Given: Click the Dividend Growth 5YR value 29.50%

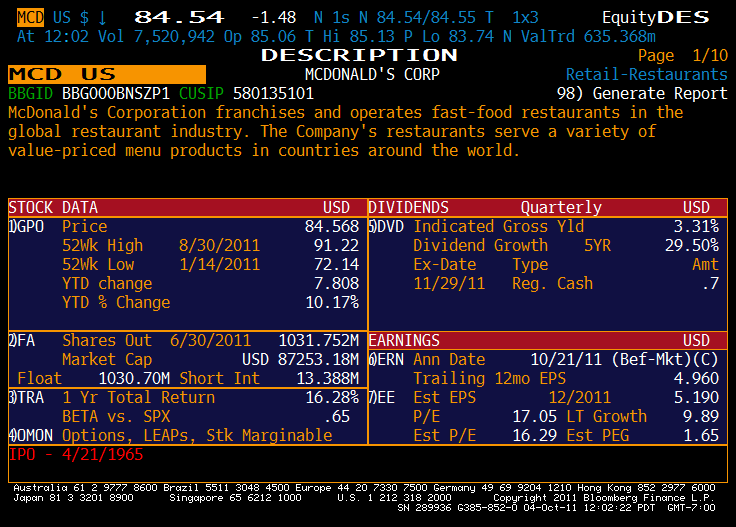Looking at the screenshot, I should (x=692, y=245).
